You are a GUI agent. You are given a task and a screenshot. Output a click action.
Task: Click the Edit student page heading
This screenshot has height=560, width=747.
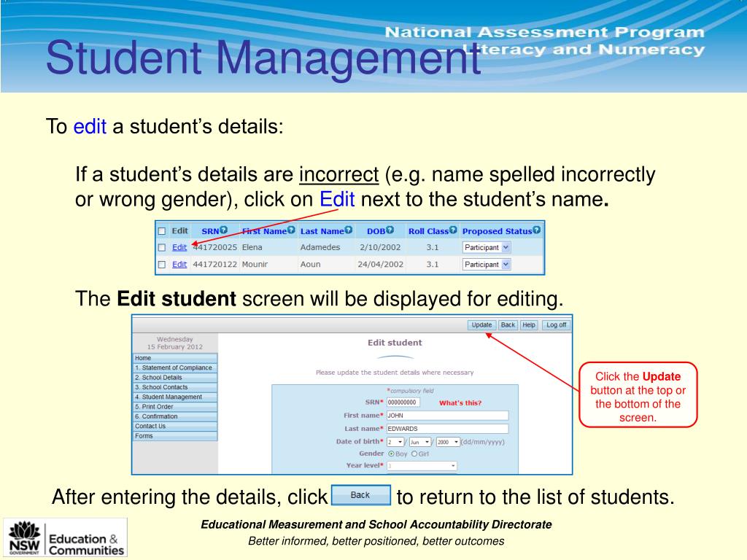[x=395, y=343]
